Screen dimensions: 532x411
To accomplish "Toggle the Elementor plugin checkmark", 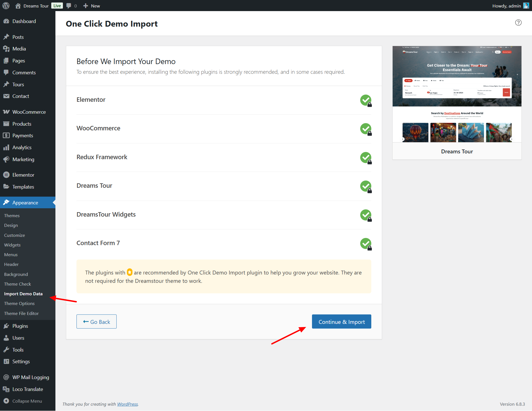I will 365,100.
